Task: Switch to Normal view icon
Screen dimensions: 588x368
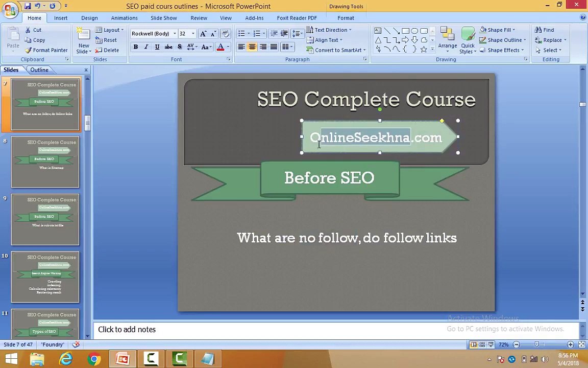Action: 474,344
